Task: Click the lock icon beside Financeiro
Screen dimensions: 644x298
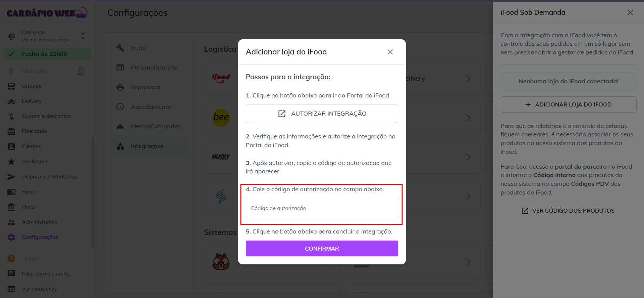Action: pos(81,71)
